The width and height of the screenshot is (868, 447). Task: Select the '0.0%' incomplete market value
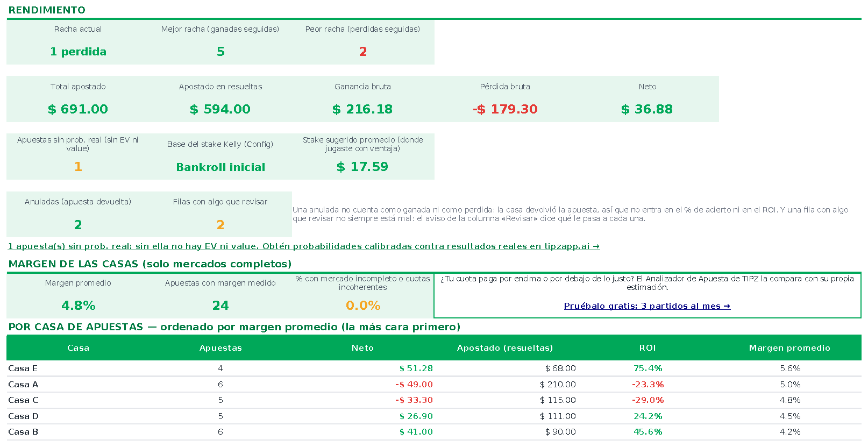363,306
